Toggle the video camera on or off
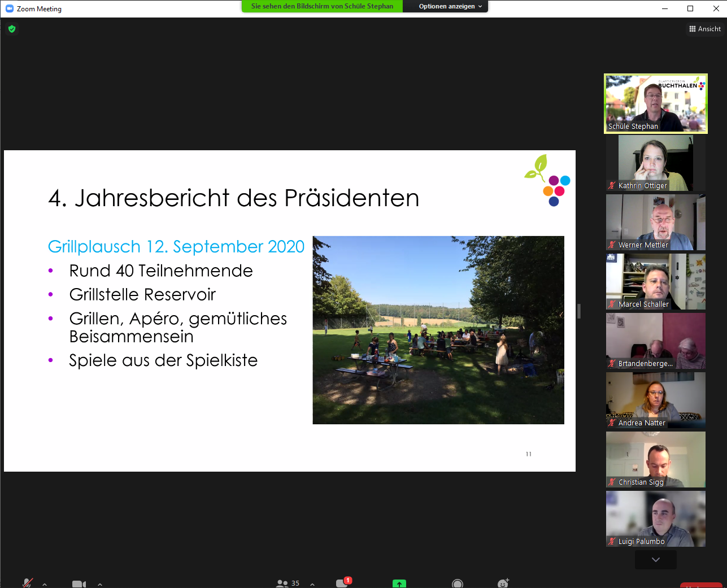 click(x=79, y=584)
